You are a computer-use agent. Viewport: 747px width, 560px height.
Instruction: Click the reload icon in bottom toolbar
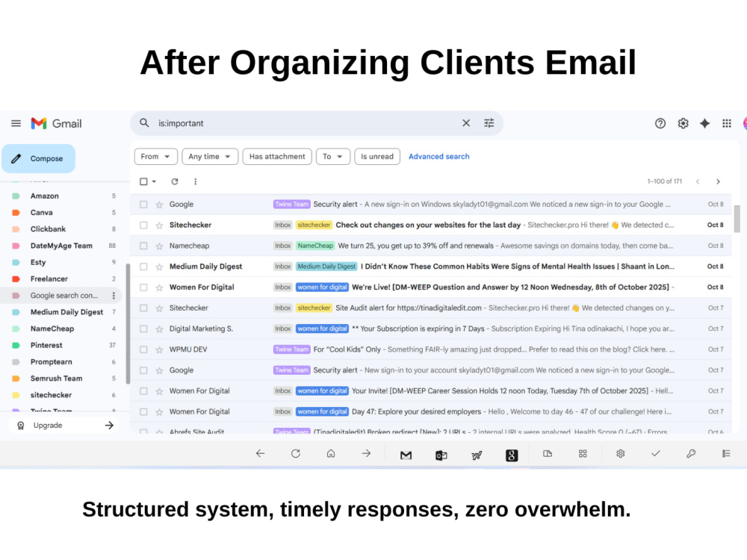click(296, 454)
